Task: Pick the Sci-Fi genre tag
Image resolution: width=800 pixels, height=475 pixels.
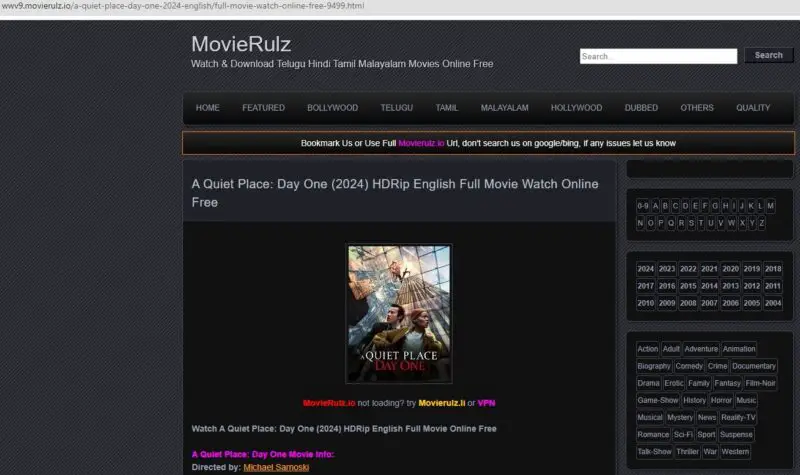Action: [684, 435]
